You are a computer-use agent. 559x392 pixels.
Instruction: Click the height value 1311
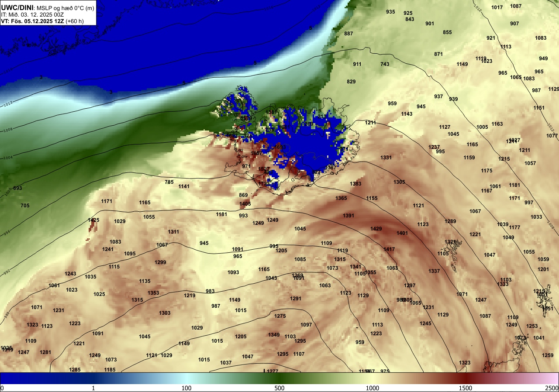[x=173, y=232]
